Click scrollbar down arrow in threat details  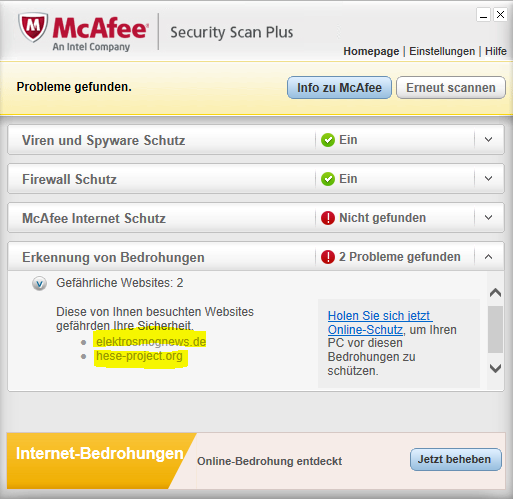click(495, 368)
